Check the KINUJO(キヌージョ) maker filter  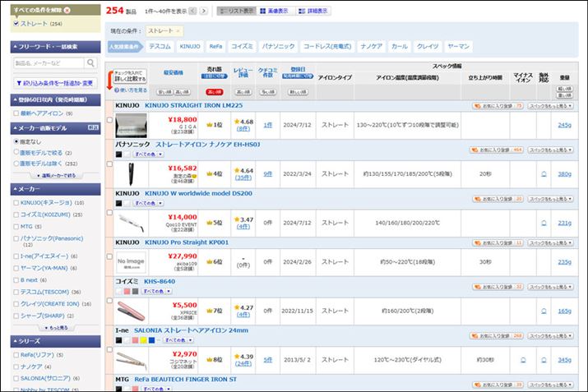(x=16, y=202)
